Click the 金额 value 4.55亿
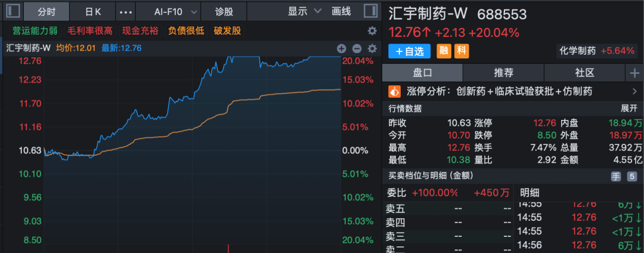Screen dimensions: 644x253 pos(628,160)
